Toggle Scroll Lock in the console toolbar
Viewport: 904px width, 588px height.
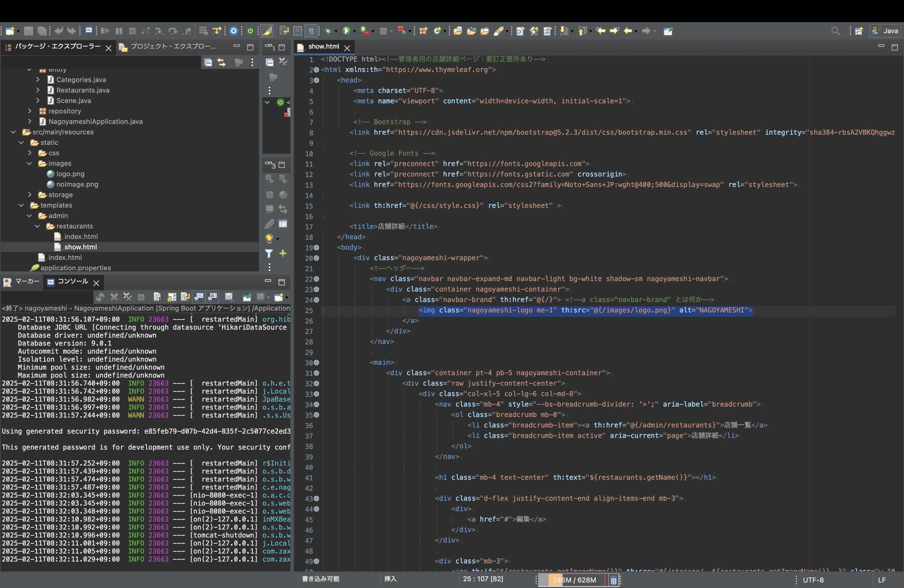click(x=172, y=297)
